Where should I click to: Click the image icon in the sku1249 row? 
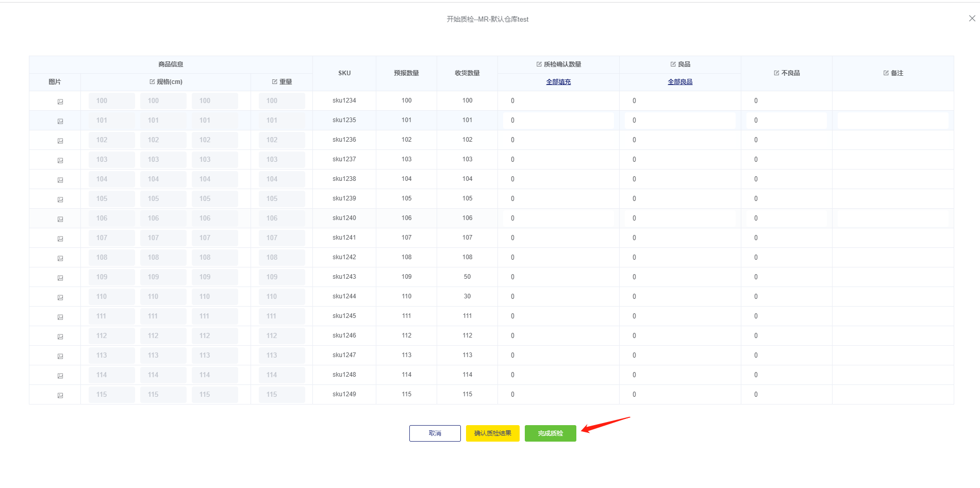point(60,395)
